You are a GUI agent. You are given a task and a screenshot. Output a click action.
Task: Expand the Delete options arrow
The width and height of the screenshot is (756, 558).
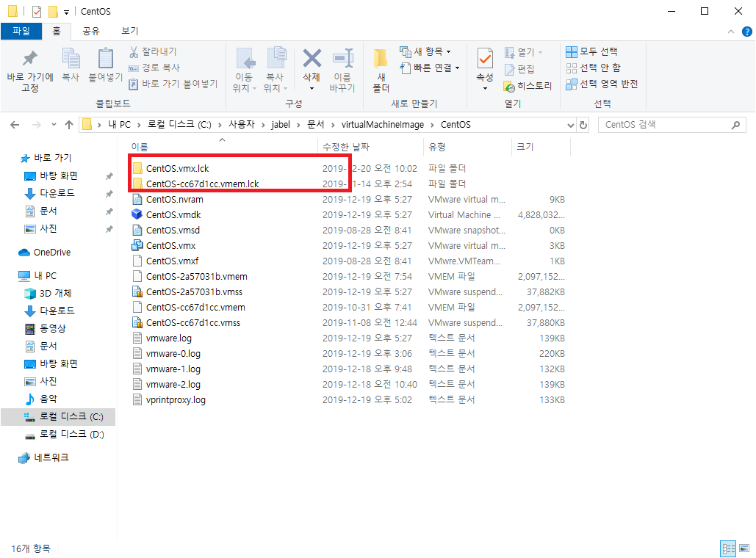pos(312,88)
